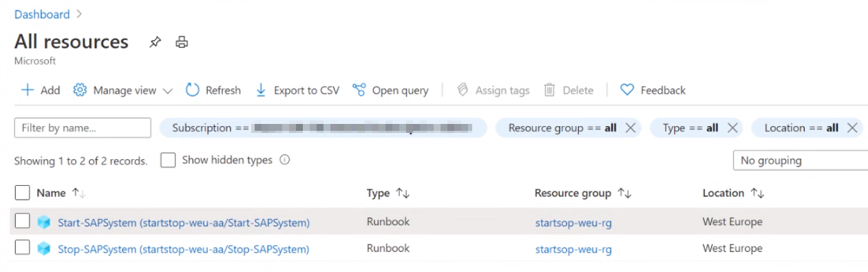Go back to Dashboard breadcrumb
868x272 pixels.
[x=42, y=14]
